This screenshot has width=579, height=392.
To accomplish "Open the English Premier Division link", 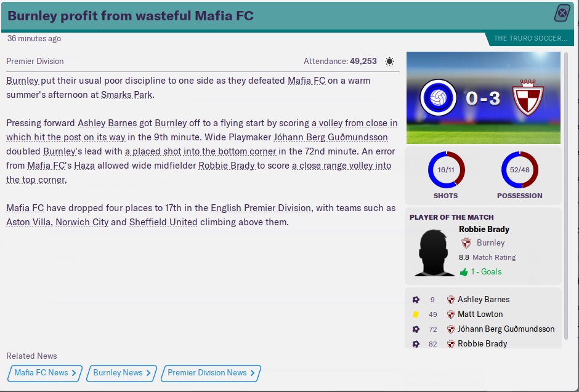I will (261, 208).
